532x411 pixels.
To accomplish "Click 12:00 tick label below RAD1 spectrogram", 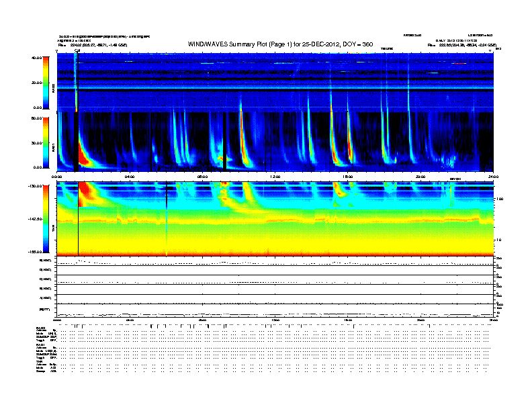I will 275,177.
